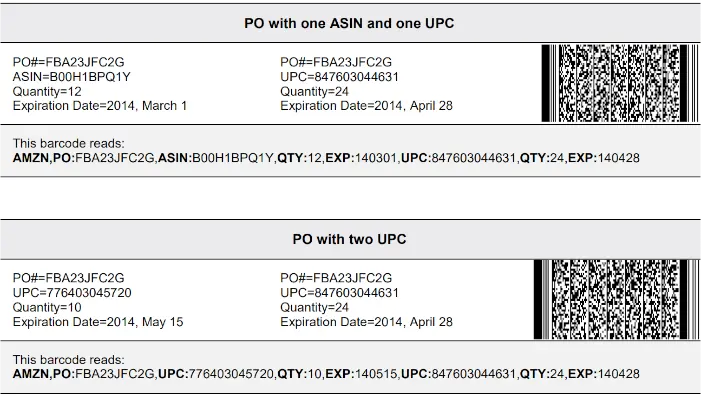Click 'Expiration Date=2014, March 1' text
Screen dimensions: 701x396
coord(100,106)
